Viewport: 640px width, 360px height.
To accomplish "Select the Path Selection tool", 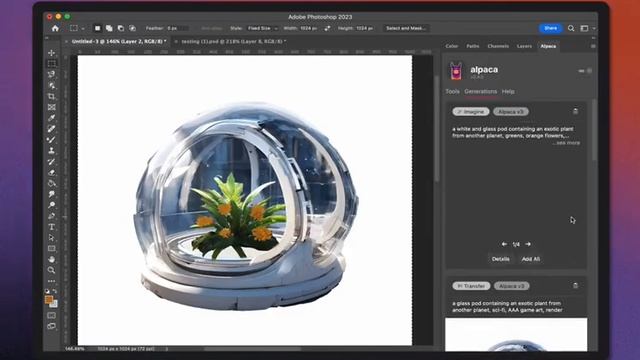I will [51, 238].
